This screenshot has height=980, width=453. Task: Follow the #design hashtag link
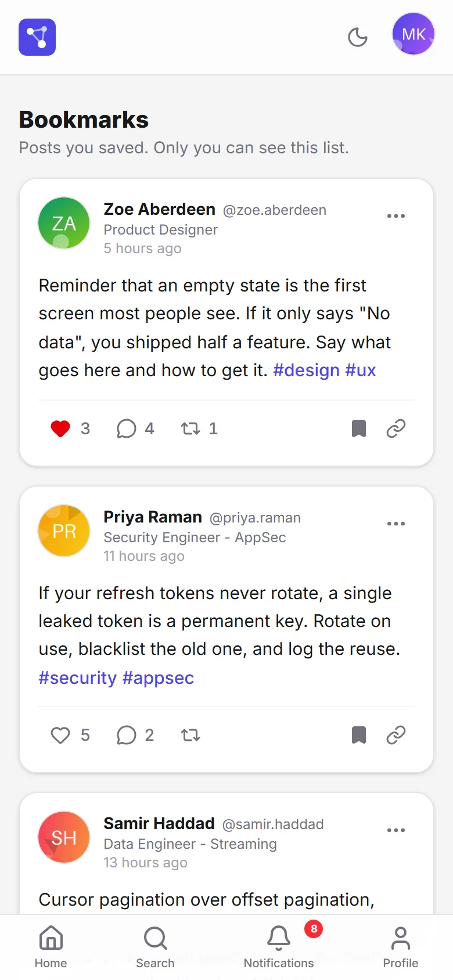tap(306, 370)
